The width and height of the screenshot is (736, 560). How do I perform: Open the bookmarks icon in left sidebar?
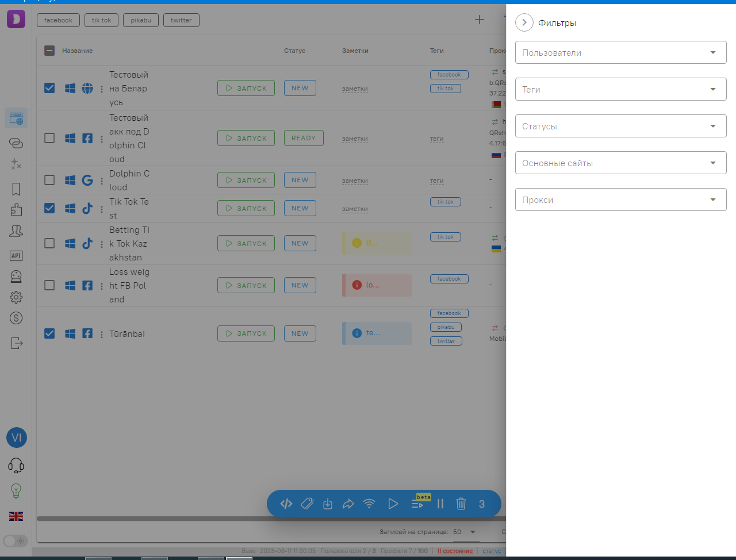(x=16, y=189)
